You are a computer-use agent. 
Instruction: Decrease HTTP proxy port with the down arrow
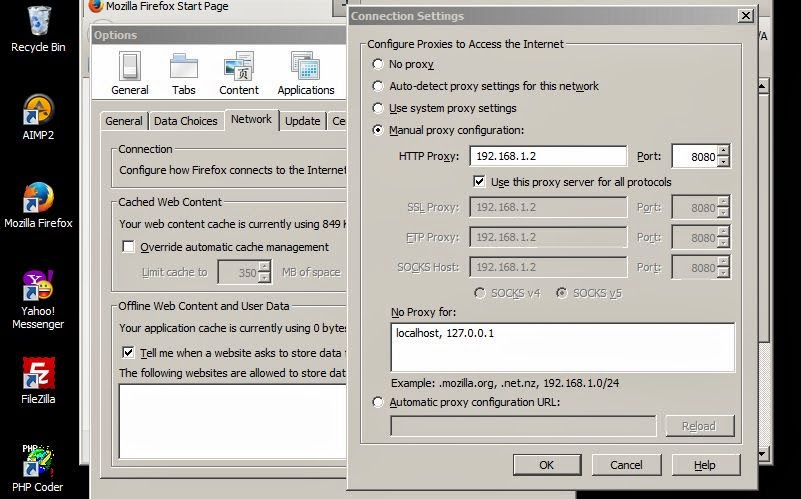(x=723, y=162)
